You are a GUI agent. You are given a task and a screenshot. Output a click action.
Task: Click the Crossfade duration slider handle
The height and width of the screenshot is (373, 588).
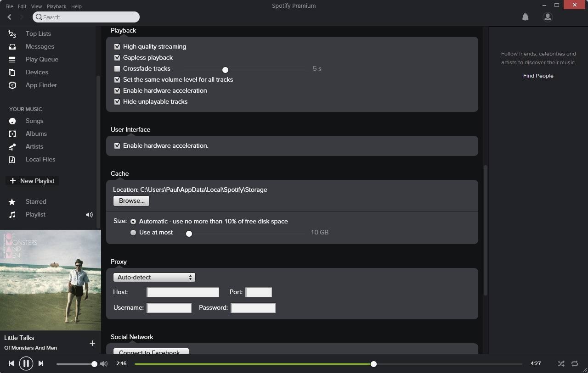click(225, 70)
